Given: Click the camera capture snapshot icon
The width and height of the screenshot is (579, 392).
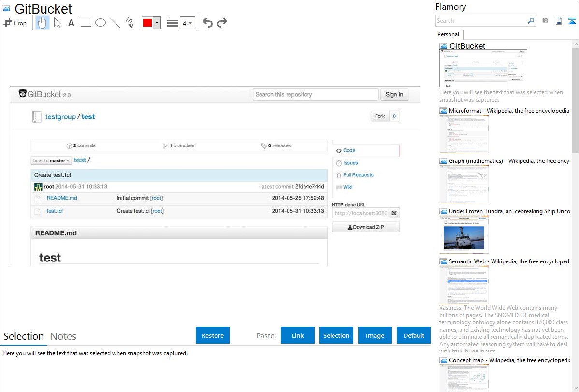Looking at the screenshot, I should pos(545,21).
